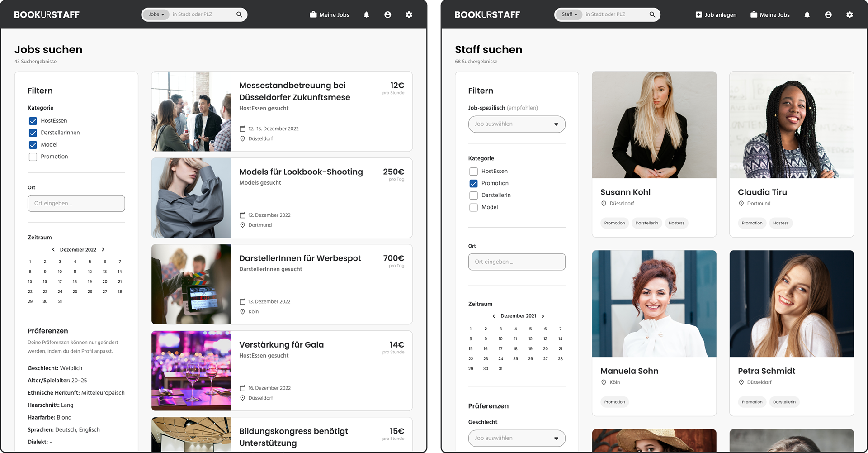
Task: Open Susann Kohl profile name
Action: click(625, 192)
